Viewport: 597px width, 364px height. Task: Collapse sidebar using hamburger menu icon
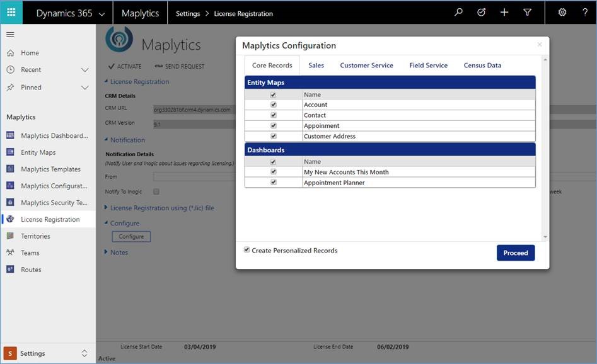(10, 34)
